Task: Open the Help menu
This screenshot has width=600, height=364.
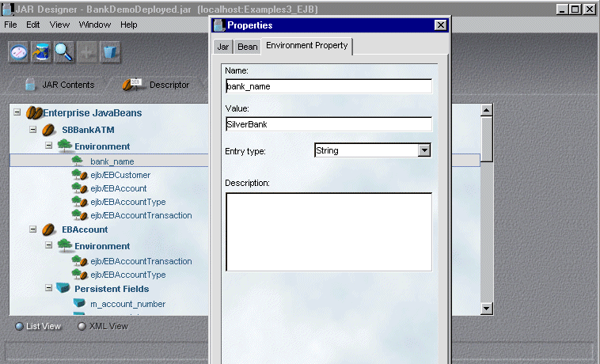Action: pos(128,25)
